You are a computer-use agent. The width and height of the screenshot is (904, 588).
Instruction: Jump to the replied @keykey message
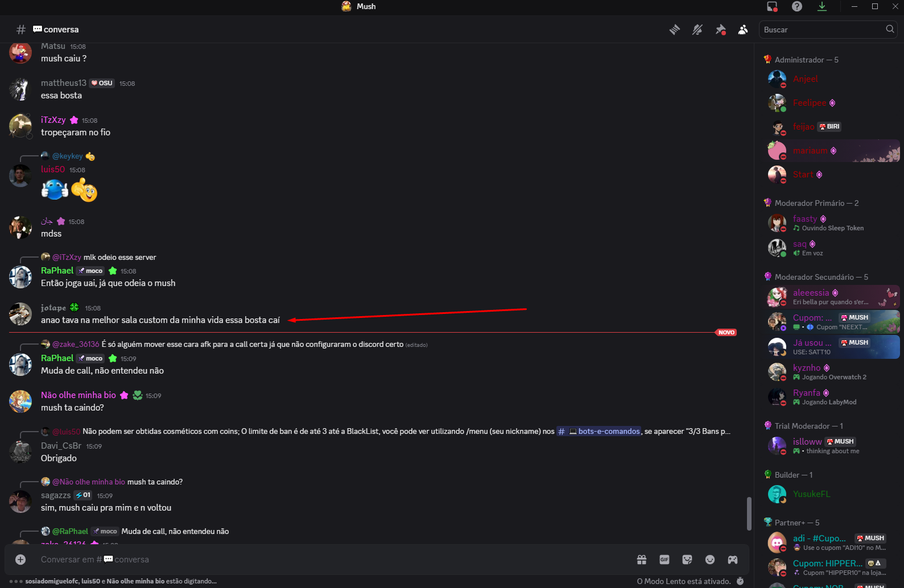point(68,156)
